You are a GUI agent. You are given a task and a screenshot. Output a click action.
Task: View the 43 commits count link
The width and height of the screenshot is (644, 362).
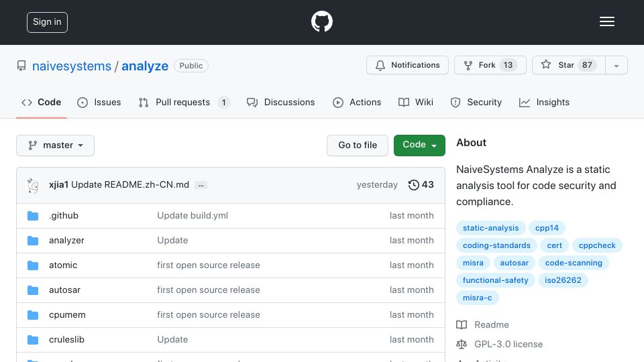pyautogui.click(x=421, y=185)
